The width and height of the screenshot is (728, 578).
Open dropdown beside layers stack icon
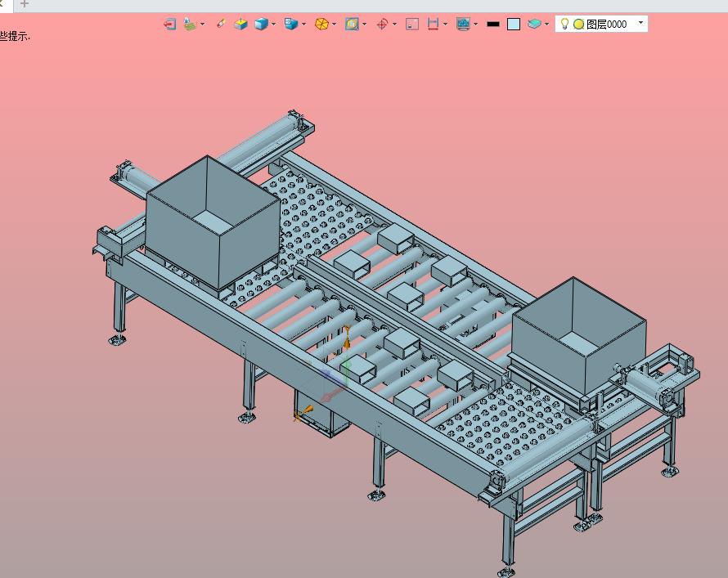547,25
